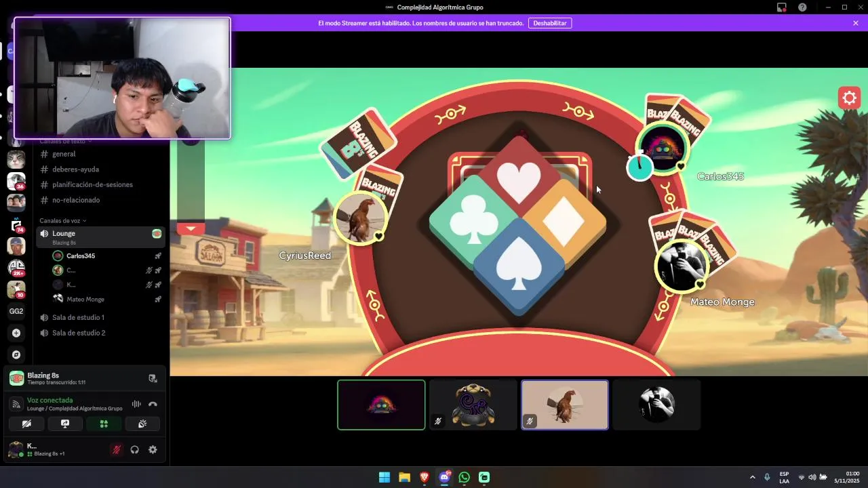Screen dimensions: 868x488
Task: Open the inbox icon in title bar
Action: click(x=782, y=7)
